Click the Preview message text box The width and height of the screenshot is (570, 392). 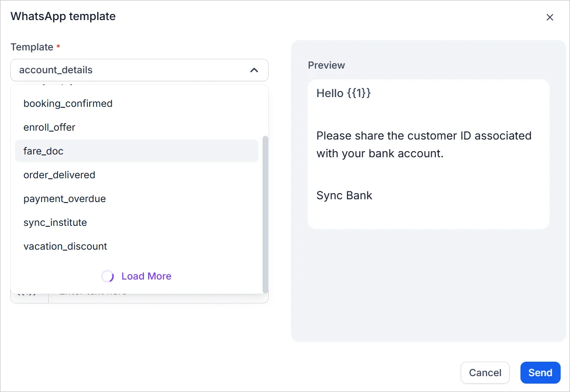428,154
